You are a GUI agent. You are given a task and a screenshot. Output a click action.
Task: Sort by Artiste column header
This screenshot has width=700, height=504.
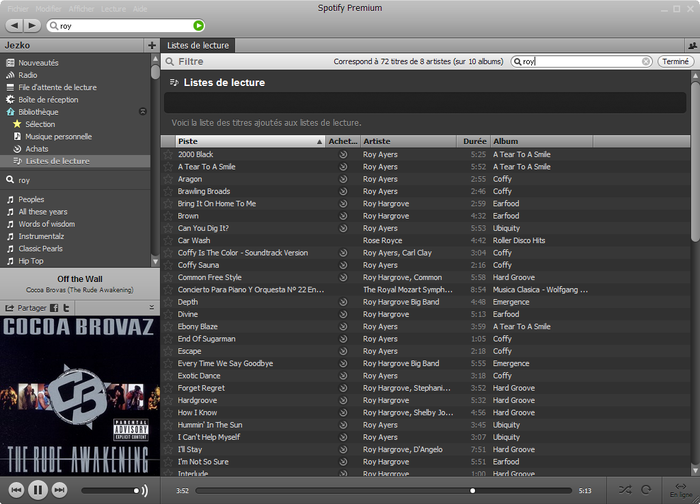[x=408, y=142]
